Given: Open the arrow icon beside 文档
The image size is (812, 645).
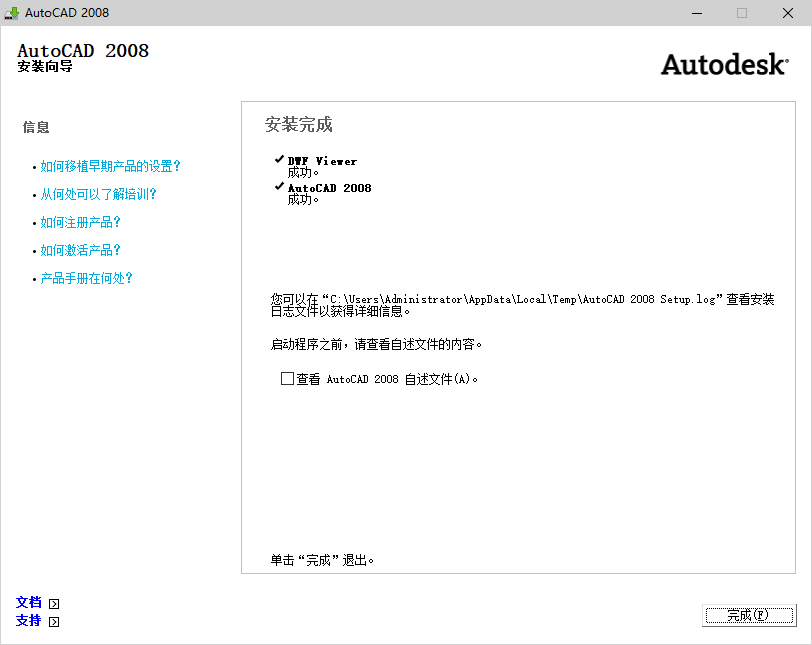Looking at the screenshot, I should (53, 602).
